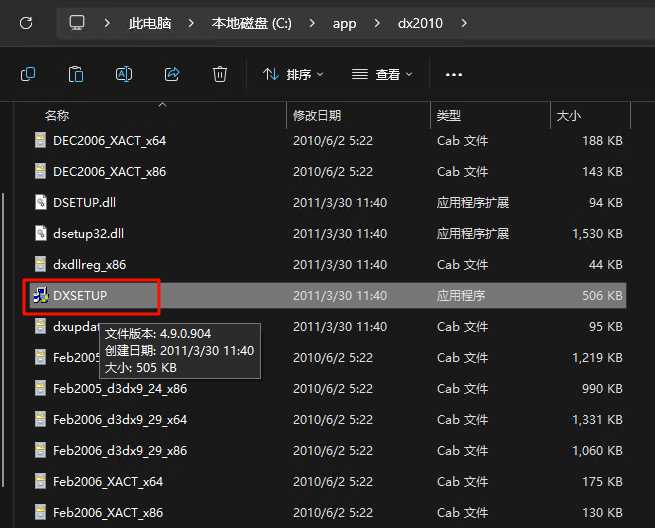Go to app folder in address bar

(344, 23)
